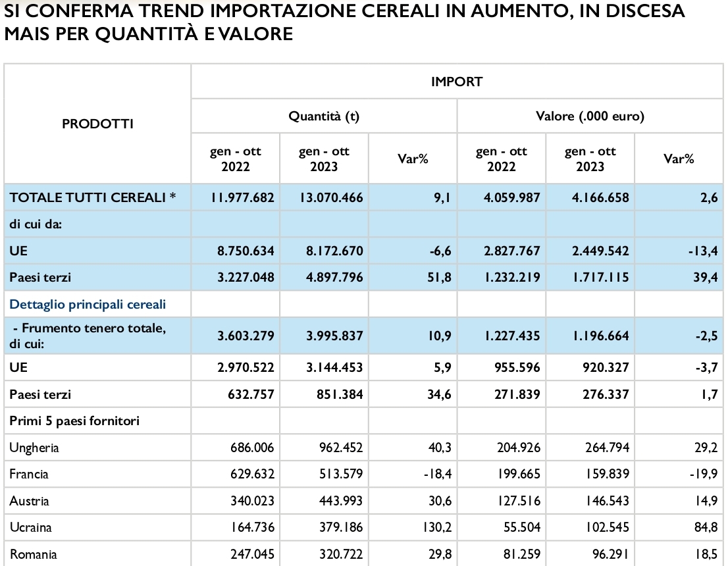728x566 pixels.
Task: Click the variation 130,2
Action: click(436, 528)
